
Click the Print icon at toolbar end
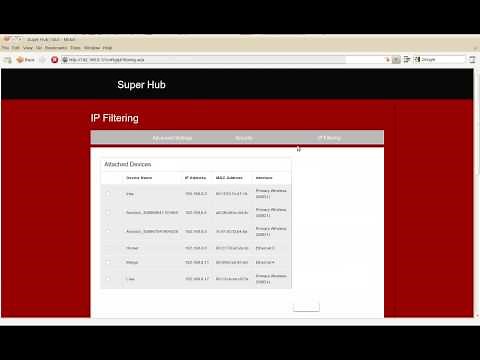tap(472, 60)
